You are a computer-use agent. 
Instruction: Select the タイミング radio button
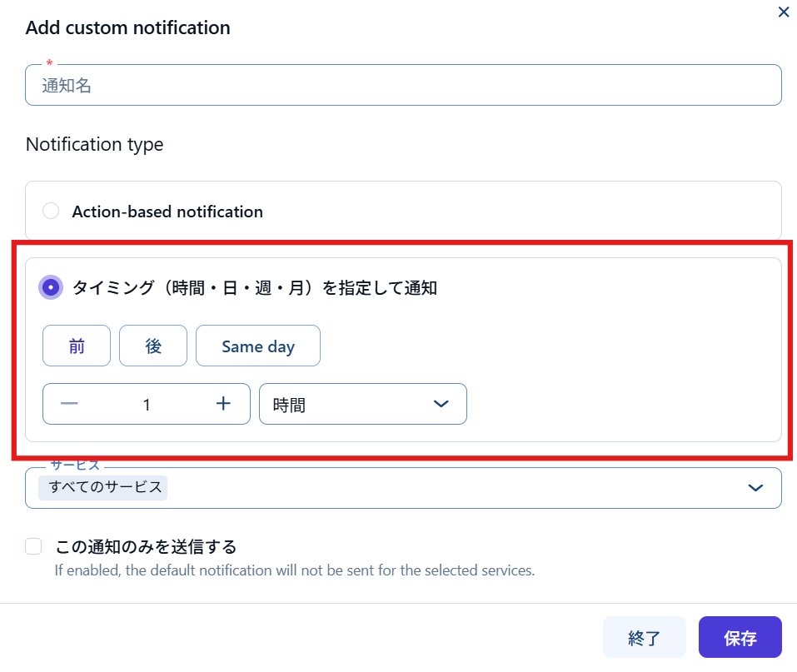(51, 288)
